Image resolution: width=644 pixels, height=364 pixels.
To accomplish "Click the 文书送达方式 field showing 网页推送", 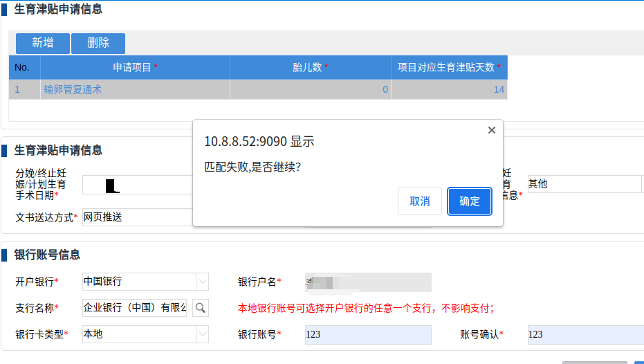I will tap(137, 217).
